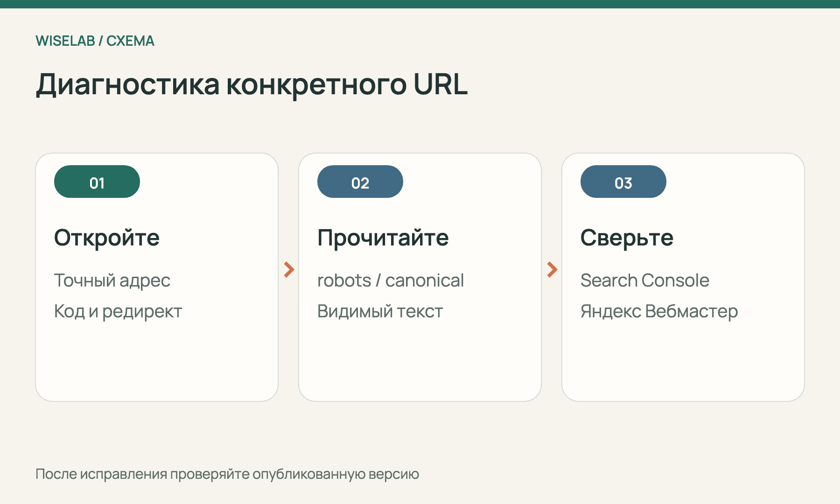
Task: Click the blue 02 step badge
Action: click(360, 182)
